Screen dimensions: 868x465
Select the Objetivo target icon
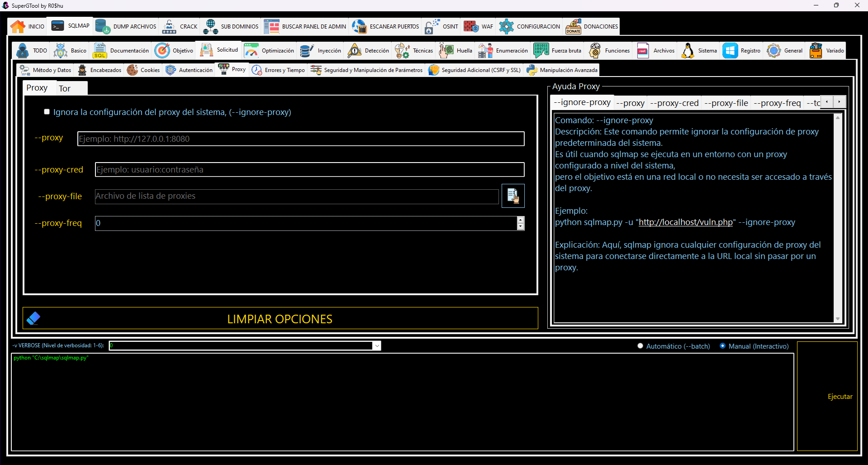162,51
